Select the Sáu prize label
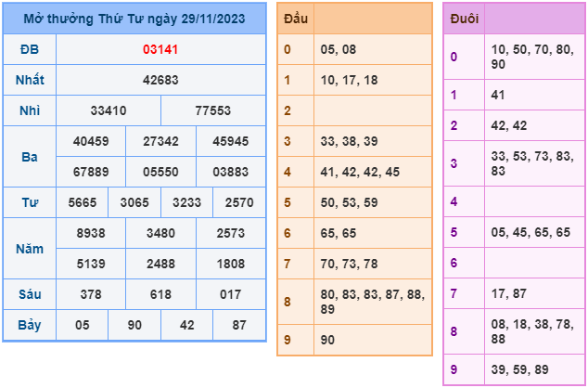 click(30, 294)
